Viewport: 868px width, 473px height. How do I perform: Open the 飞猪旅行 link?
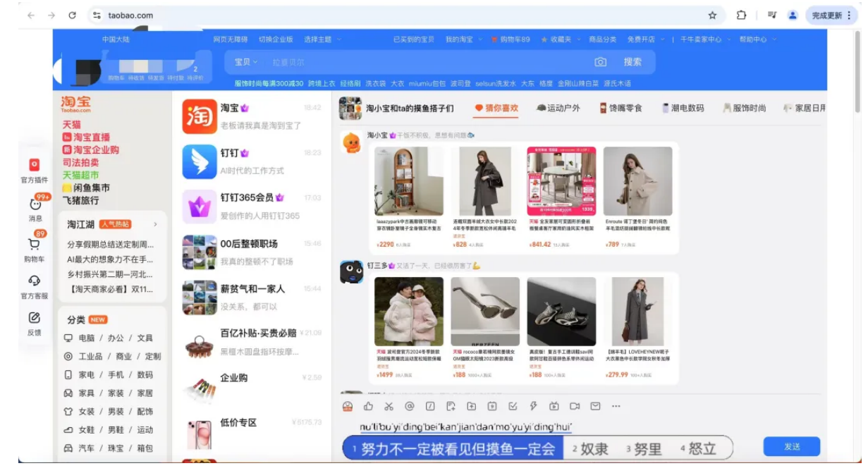tap(80, 201)
